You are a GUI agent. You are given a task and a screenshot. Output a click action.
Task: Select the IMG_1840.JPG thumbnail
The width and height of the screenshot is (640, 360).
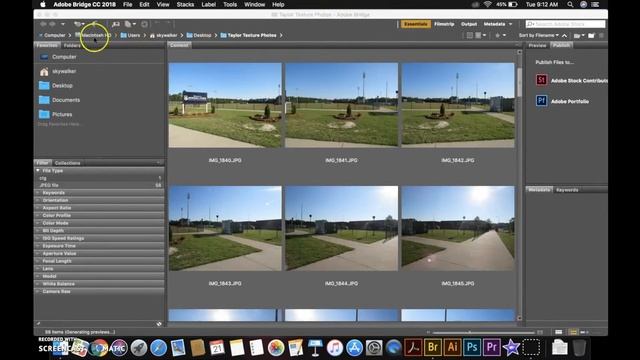225,105
